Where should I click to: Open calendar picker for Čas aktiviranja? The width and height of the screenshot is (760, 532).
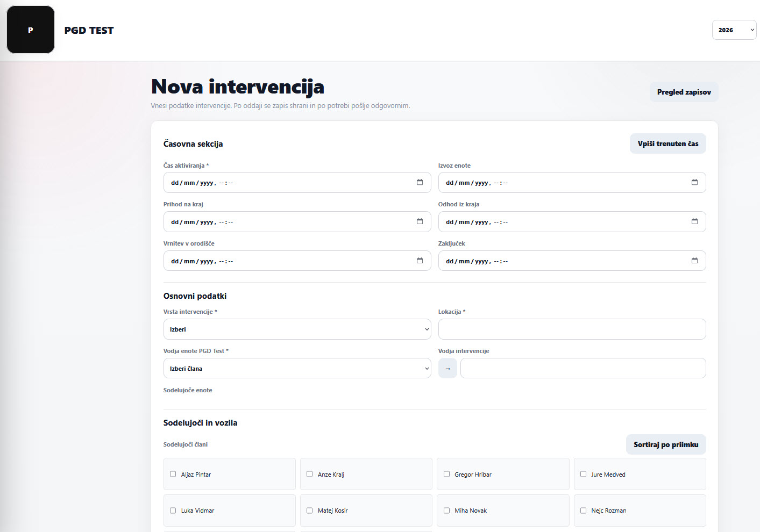click(x=420, y=182)
